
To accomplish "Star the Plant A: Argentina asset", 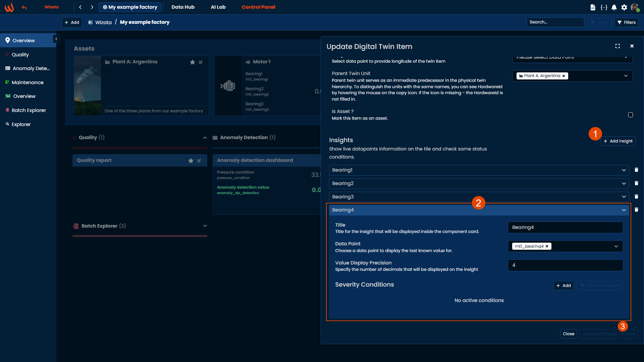I will [x=193, y=62].
